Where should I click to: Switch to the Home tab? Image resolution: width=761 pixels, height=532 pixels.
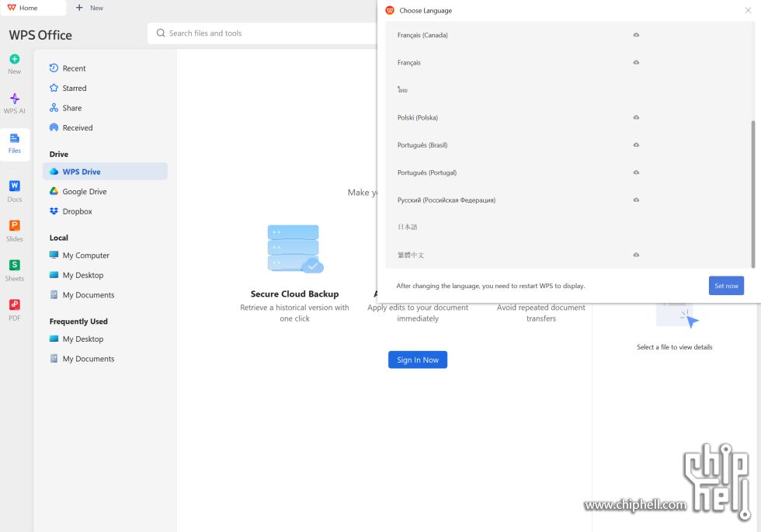tap(33, 9)
